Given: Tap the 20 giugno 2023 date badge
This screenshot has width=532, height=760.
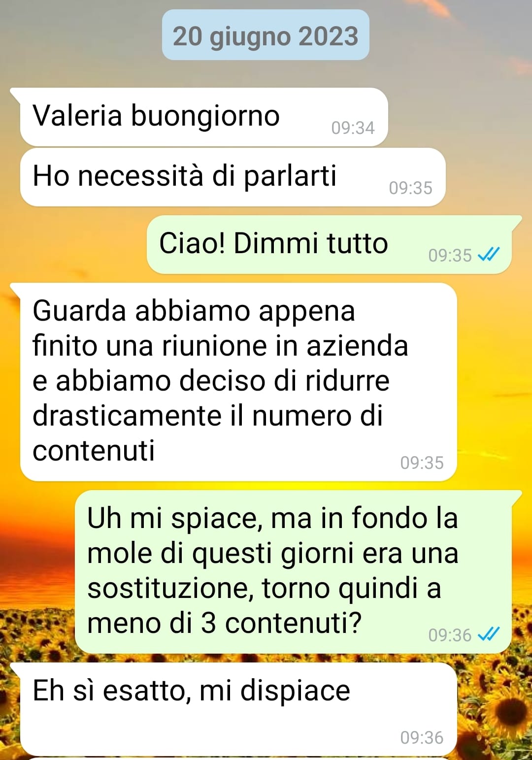Looking at the screenshot, I should point(266,35).
